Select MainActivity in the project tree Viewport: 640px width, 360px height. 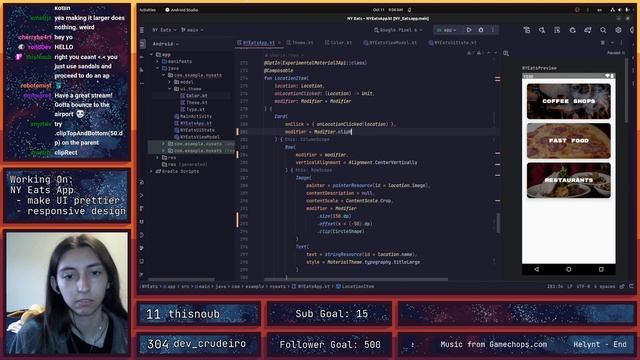click(x=193, y=116)
